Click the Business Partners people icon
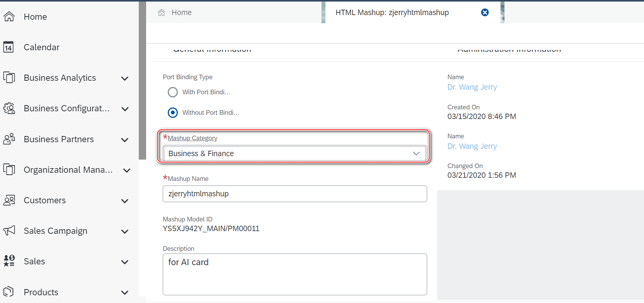 coord(9,139)
